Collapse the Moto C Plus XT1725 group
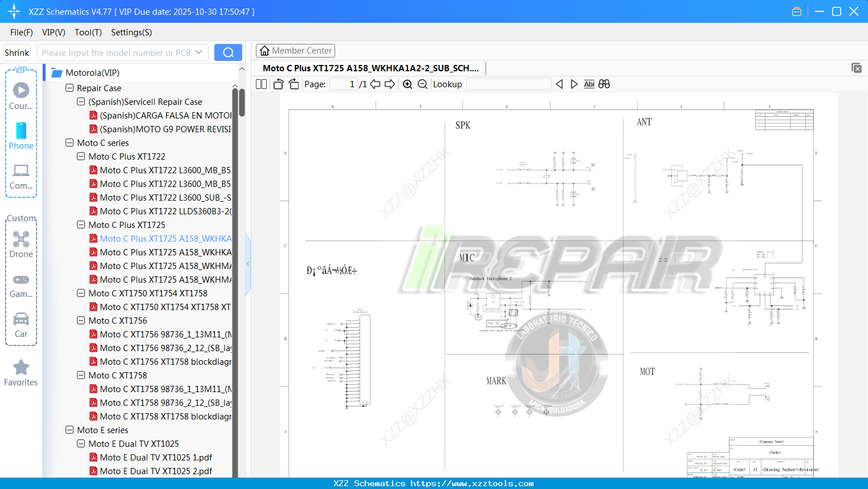 pyautogui.click(x=80, y=225)
